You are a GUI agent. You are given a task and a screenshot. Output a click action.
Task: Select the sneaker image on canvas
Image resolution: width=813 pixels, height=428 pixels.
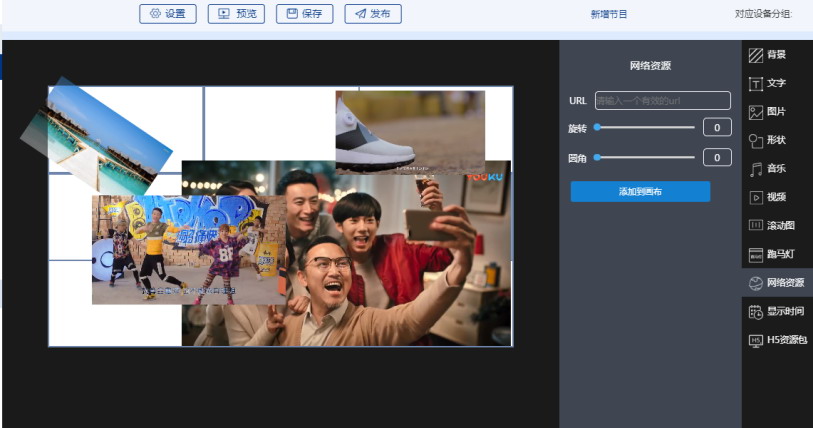(410, 132)
